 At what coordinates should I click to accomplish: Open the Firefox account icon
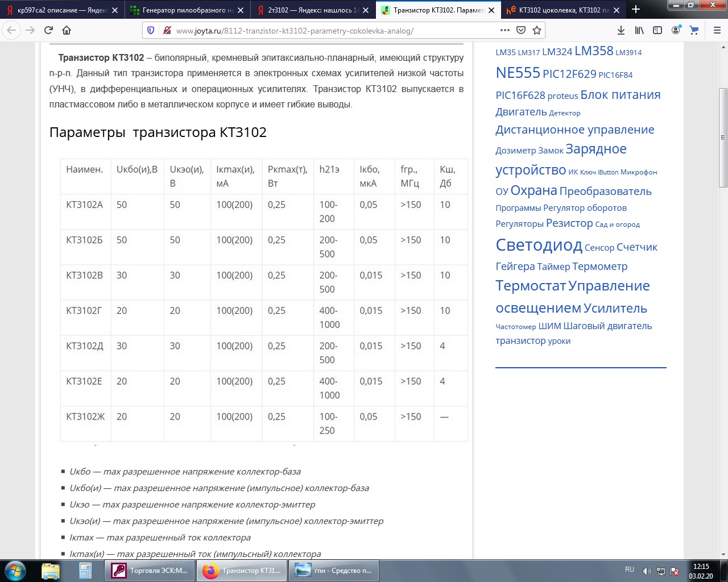pyautogui.click(x=676, y=30)
